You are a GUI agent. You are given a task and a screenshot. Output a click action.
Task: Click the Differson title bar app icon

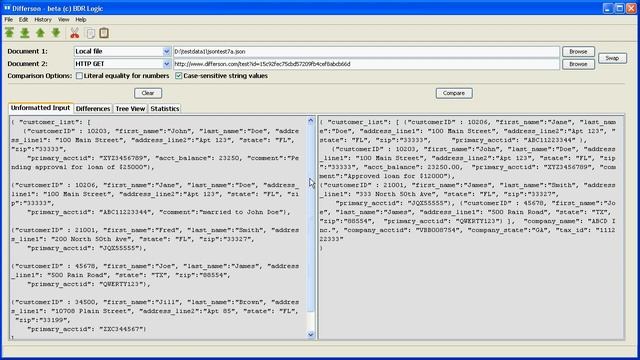(7, 8)
